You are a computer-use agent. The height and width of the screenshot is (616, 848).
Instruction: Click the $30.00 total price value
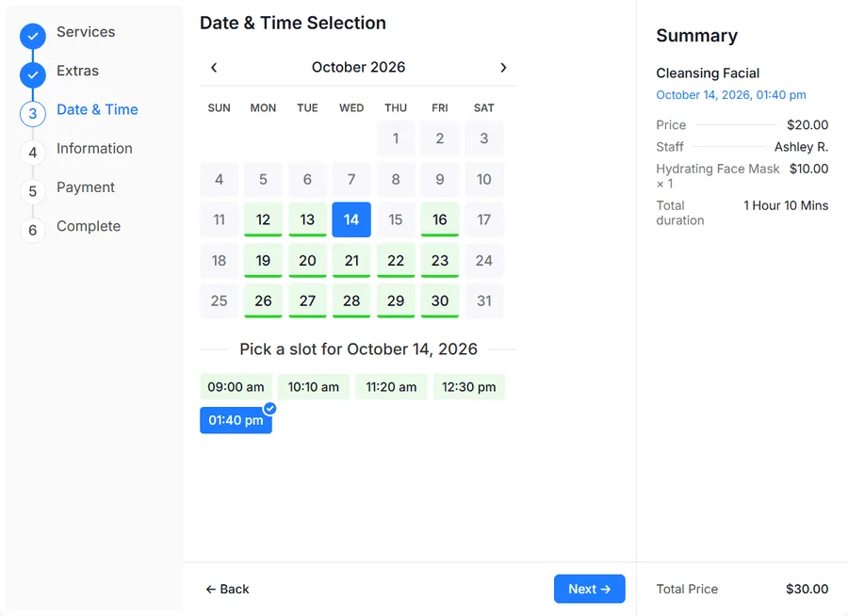[x=807, y=589]
